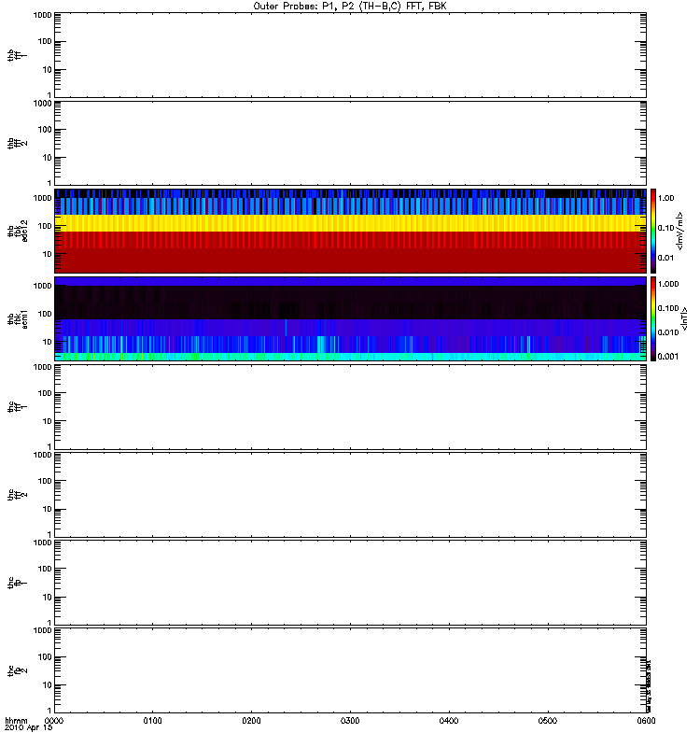
Task: Click the cyan-green bottom band of the scm1 spectrogram
Action: pos(351,357)
